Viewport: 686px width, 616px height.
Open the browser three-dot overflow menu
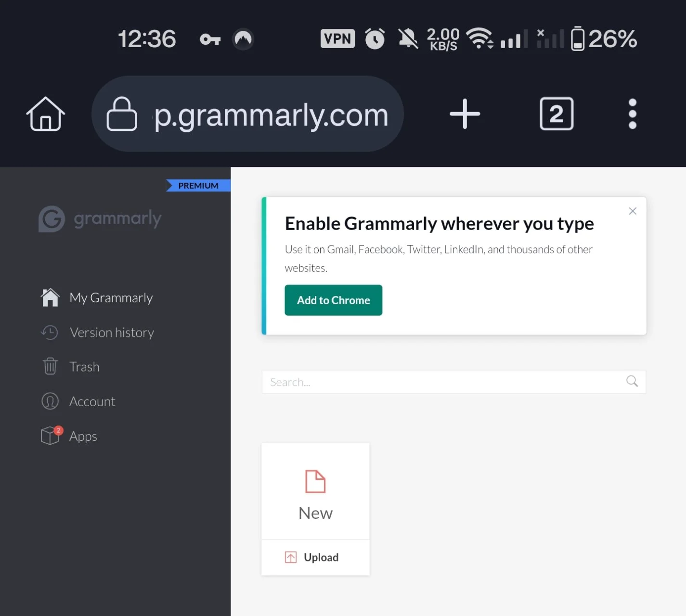(633, 114)
